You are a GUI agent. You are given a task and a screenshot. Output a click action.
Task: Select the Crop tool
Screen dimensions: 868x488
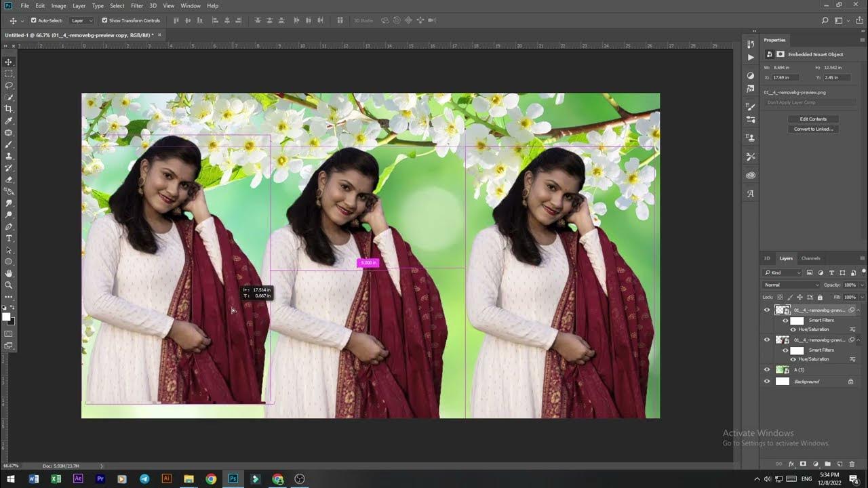coord(9,109)
